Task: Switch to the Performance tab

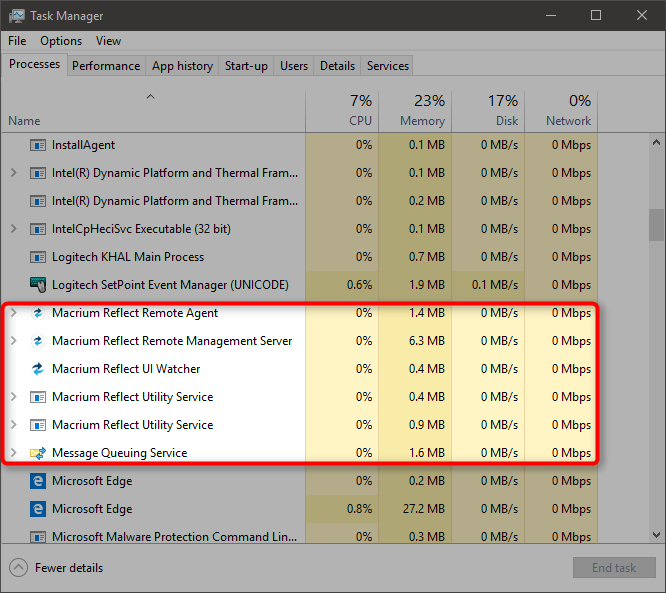Action: (106, 66)
